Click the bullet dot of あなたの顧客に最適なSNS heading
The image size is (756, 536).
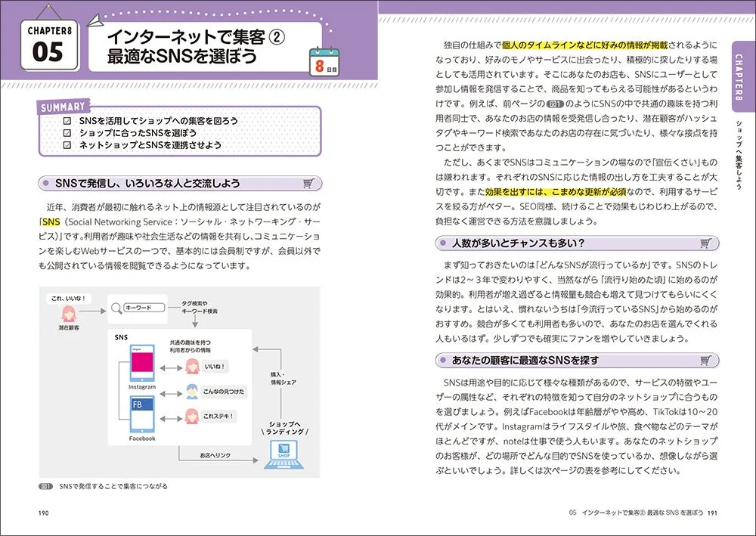(442, 360)
